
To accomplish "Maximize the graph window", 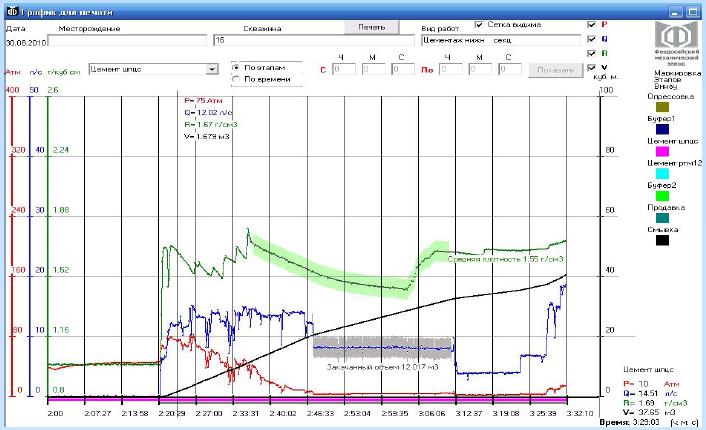I will coord(692,12).
